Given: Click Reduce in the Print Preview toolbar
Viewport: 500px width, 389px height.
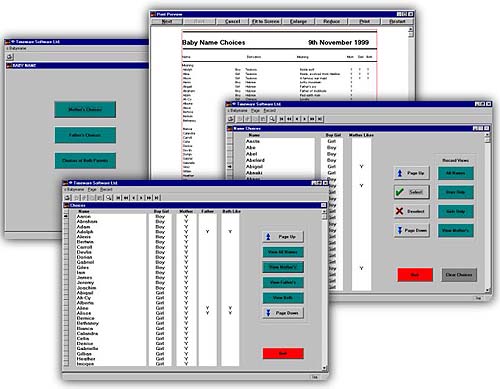Looking at the screenshot, I should 331,21.
